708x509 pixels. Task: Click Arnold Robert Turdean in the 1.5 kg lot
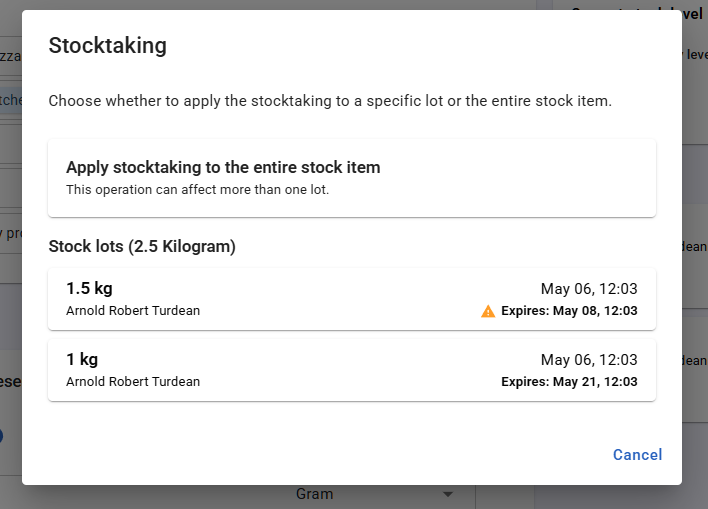tap(133, 311)
